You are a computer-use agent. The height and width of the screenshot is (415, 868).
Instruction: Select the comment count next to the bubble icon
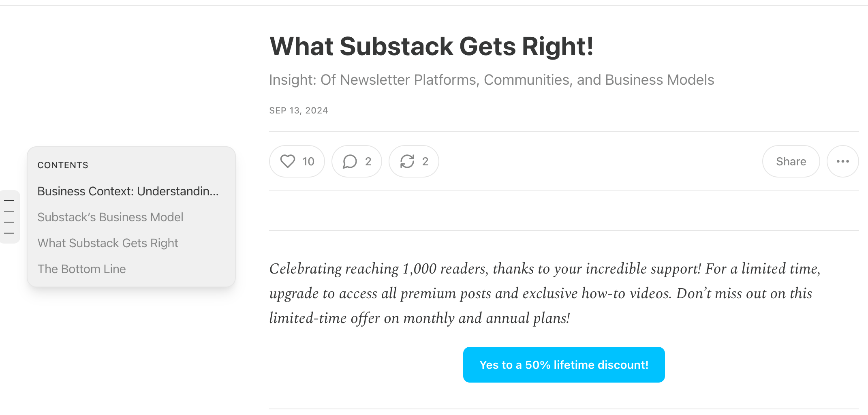(367, 161)
